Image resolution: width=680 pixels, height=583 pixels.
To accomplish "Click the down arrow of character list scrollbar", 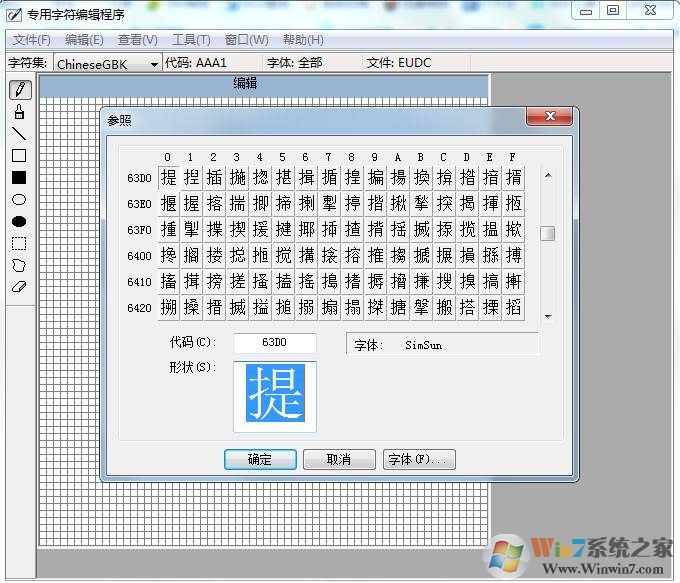I will (547, 316).
